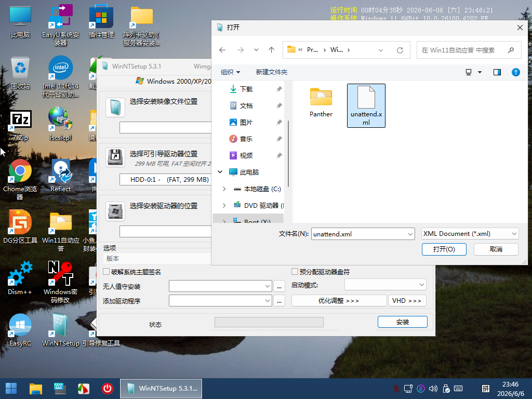532x399 pixels.
Task: Enable 破解系统主题签名 checkbox
Action: point(106,271)
